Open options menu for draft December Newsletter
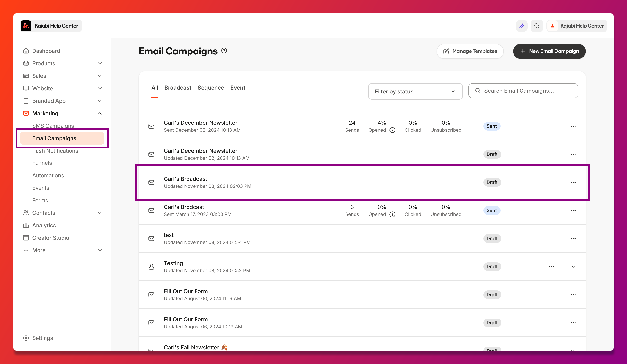Viewport: 627px width, 364px height. (573, 154)
